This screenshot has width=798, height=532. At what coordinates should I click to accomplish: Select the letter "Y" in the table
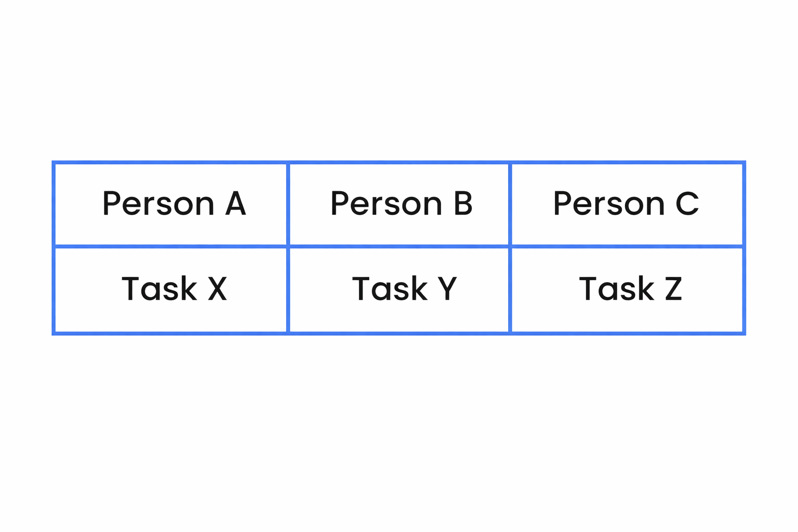coord(447,289)
